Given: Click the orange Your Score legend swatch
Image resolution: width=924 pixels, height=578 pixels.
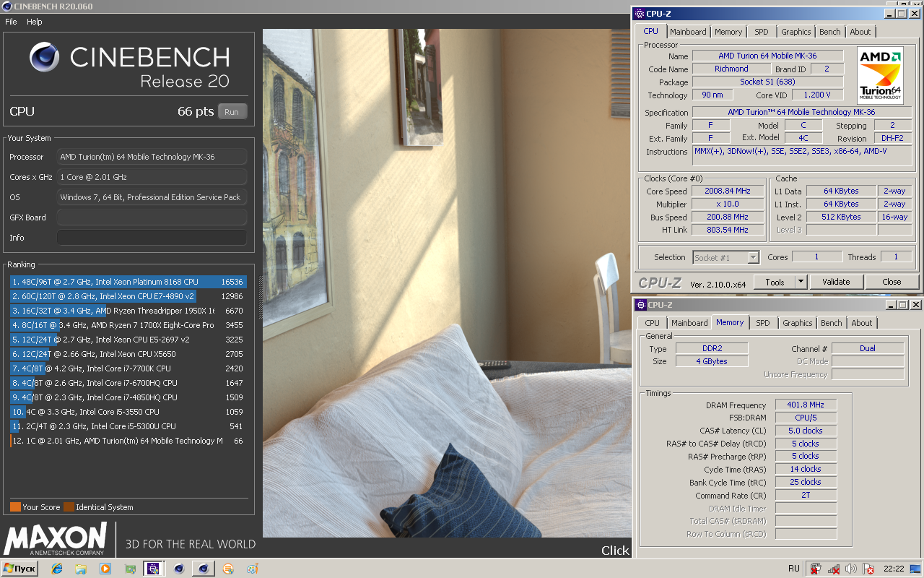Looking at the screenshot, I should point(15,507).
